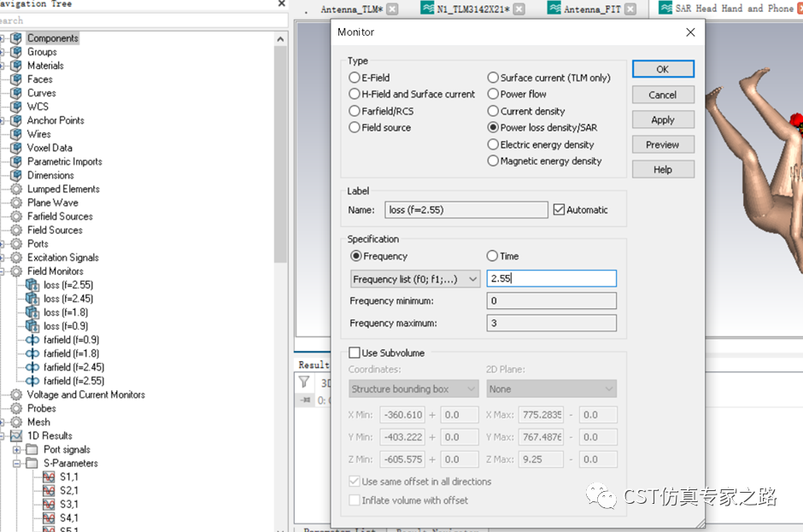Click the Curves tree icon

[16, 93]
